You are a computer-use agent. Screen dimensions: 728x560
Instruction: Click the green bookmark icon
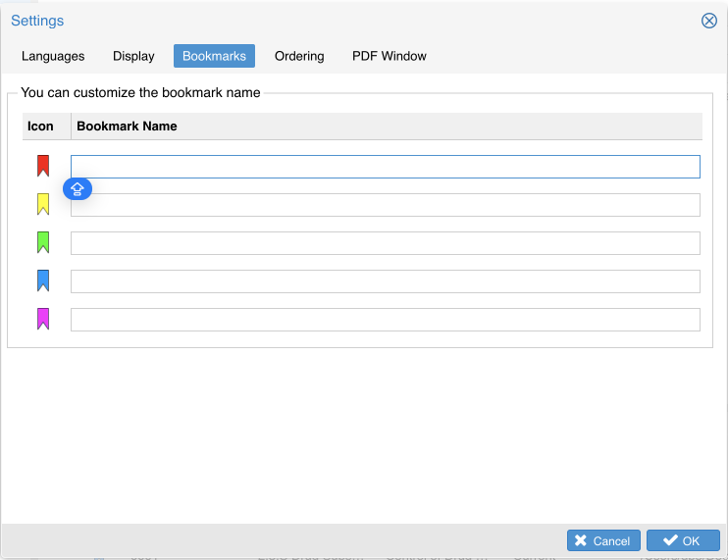[x=43, y=242]
